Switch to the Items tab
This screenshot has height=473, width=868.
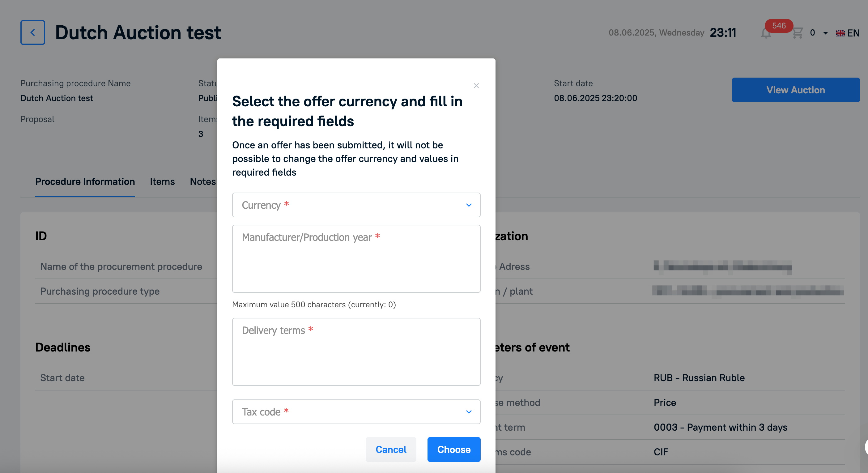pos(162,181)
